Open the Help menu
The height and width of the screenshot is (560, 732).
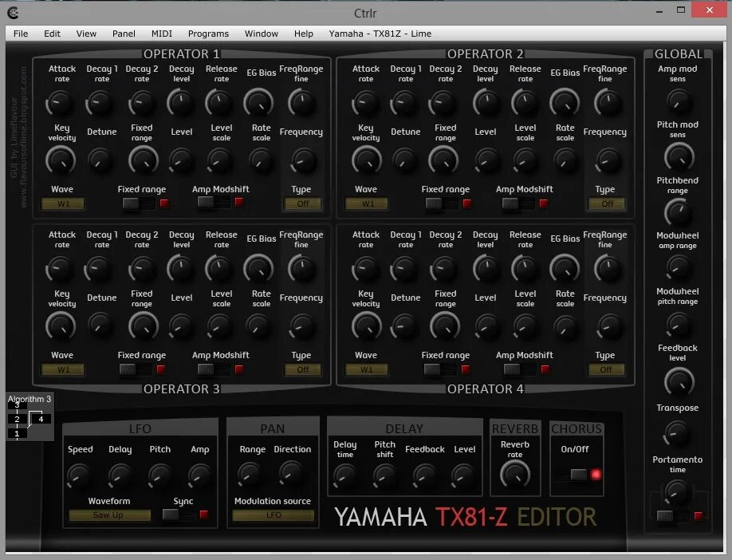[304, 34]
